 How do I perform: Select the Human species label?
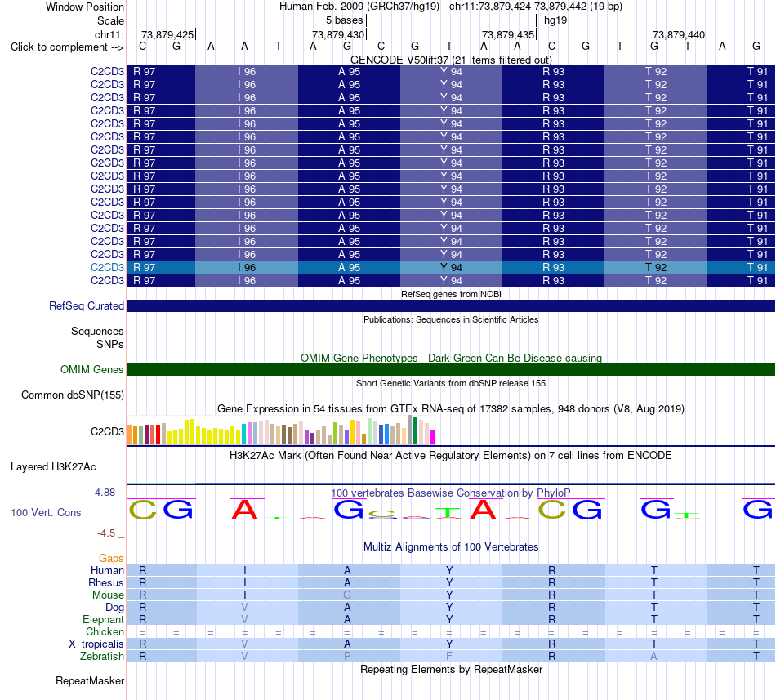tap(107, 570)
